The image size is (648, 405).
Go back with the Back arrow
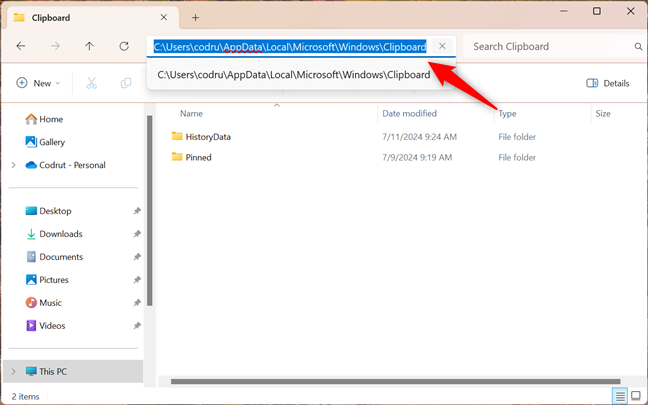(21, 46)
